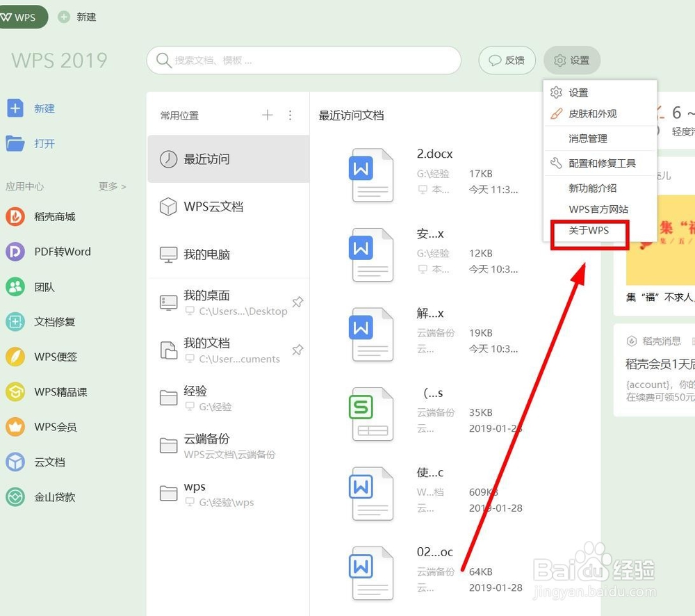The height and width of the screenshot is (616, 695).
Task: Expand 更多 next to 应用中心
Action: [111, 186]
